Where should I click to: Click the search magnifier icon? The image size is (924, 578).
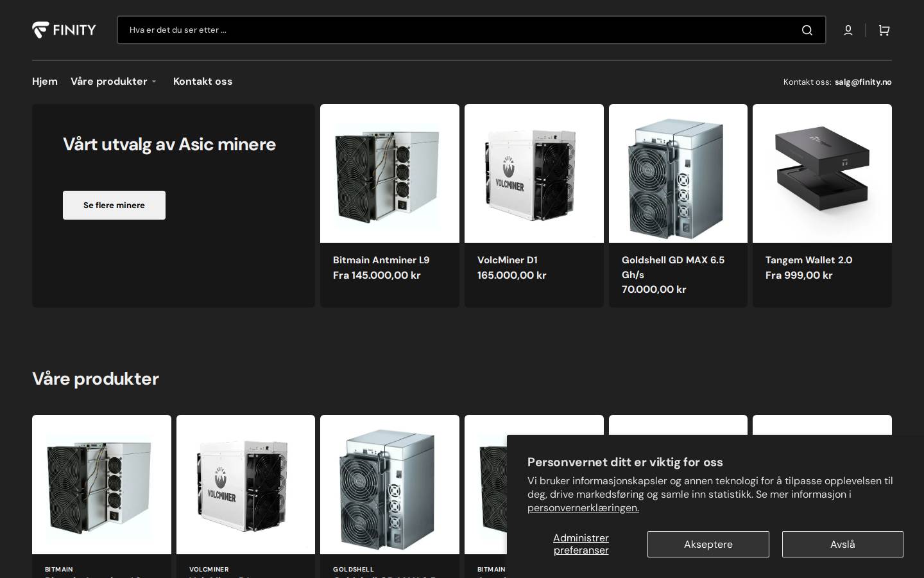(x=807, y=30)
